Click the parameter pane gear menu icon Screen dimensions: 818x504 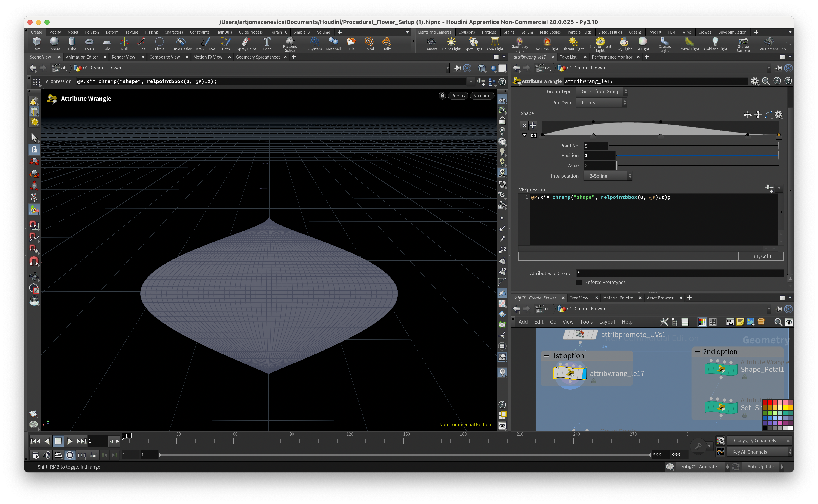point(754,81)
